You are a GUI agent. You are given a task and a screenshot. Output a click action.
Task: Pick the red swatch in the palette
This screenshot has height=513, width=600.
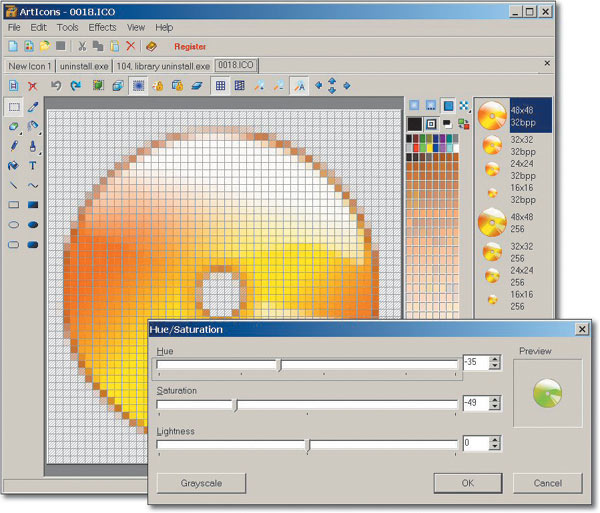pos(416,148)
